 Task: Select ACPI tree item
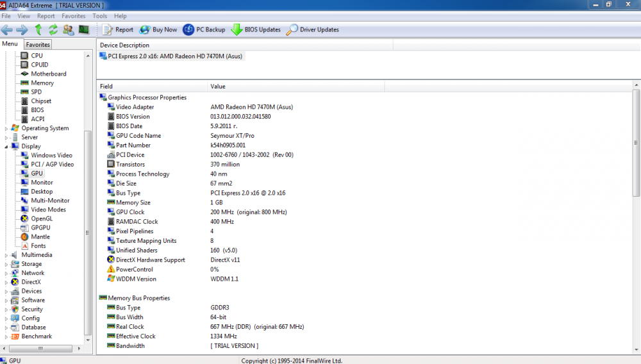(38, 119)
